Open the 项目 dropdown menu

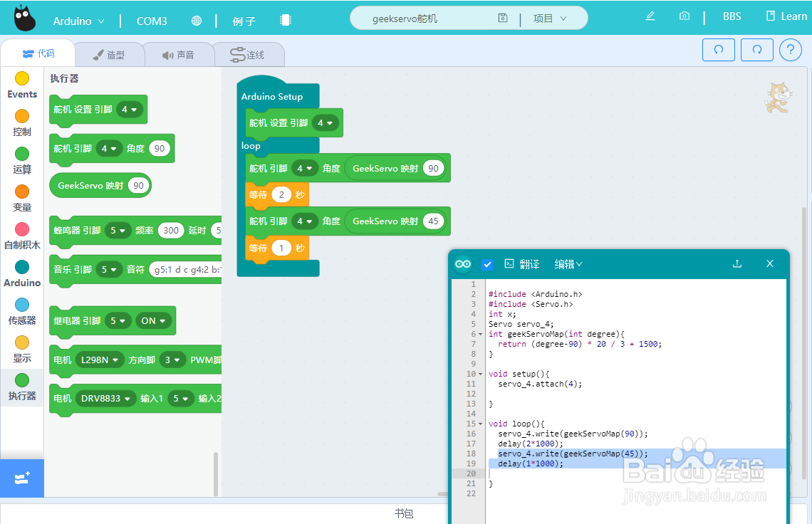(x=549, y=19)
